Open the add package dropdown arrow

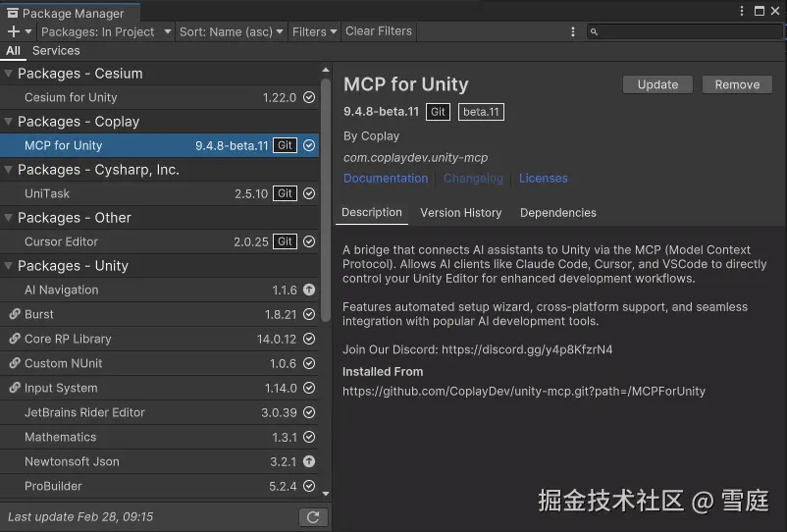(28, 31)
